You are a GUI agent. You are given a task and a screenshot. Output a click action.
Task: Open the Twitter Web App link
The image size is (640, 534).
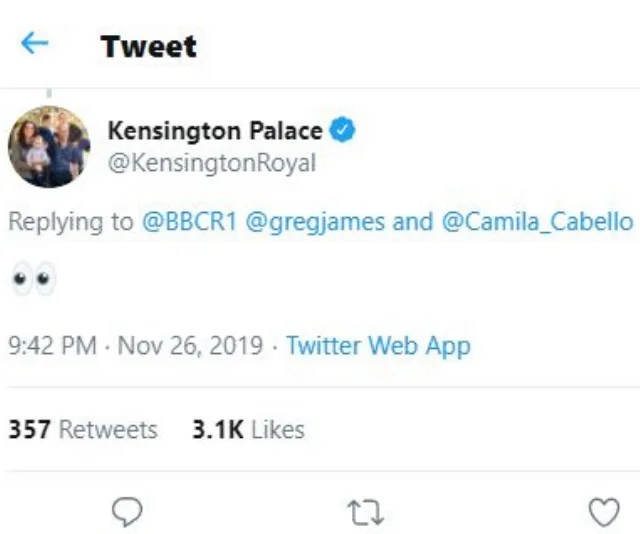[x=378, y=346]
